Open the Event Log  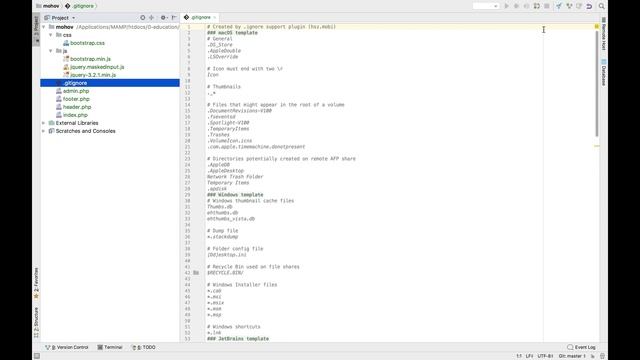[581, 347]
